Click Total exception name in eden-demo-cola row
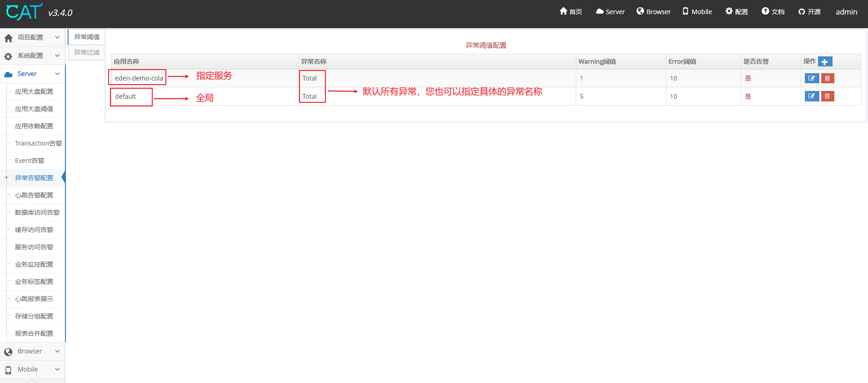This screenshot has width=868, height=383. (309, 78)
